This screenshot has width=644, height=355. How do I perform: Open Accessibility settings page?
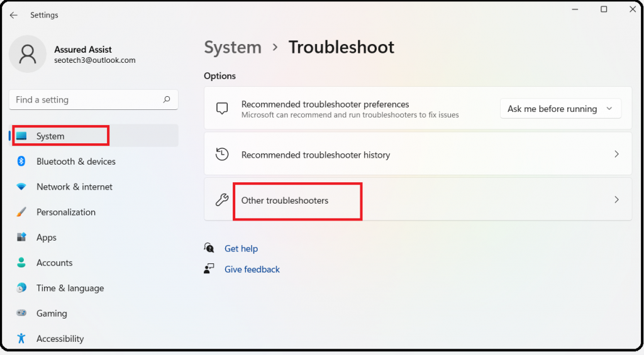[x=94, y=339]
